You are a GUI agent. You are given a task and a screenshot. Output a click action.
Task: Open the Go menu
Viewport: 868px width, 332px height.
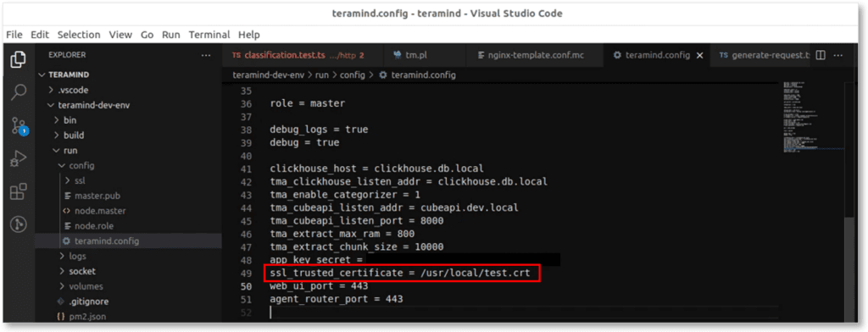click(147, 35)
